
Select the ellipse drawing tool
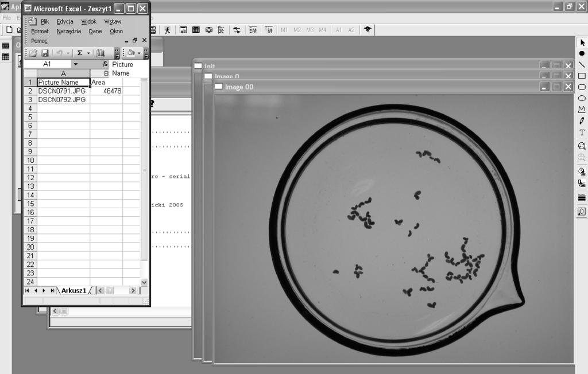(582, 98)
